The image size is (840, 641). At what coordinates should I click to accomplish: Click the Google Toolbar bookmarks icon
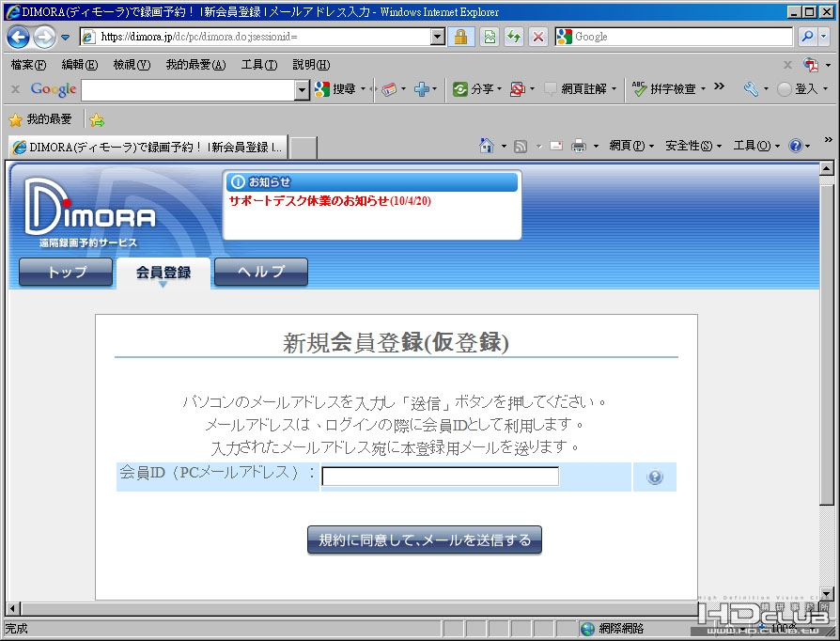click(390, 89)
